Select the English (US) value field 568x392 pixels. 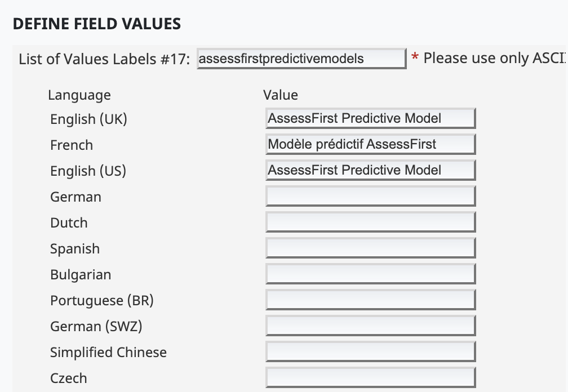pos(370,170)
